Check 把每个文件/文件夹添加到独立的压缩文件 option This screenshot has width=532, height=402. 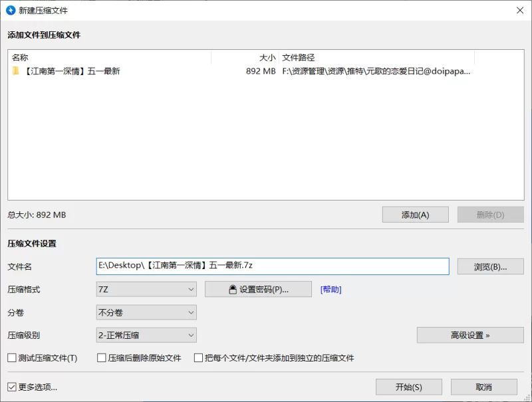tap(198, 358)
